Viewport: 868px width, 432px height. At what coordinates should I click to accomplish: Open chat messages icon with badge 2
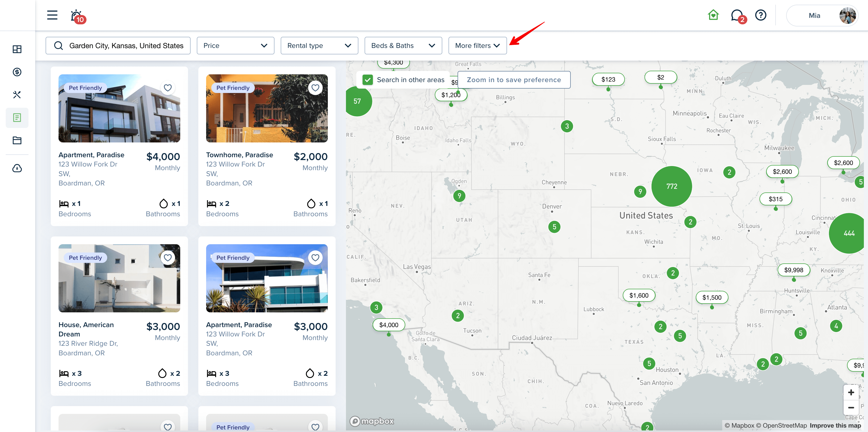(x=738, y=16)
